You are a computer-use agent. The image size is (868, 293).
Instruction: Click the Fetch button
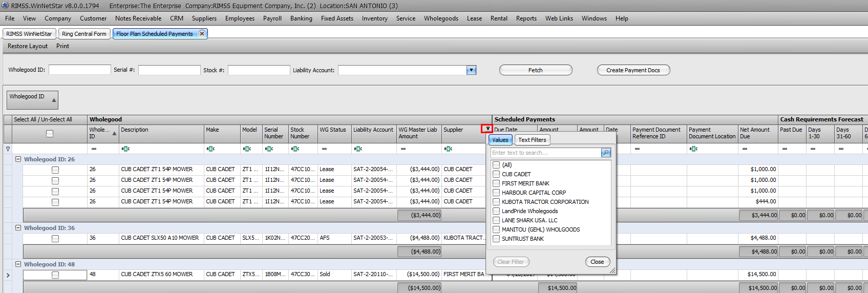pyautogui.click(x=536, y=70)
